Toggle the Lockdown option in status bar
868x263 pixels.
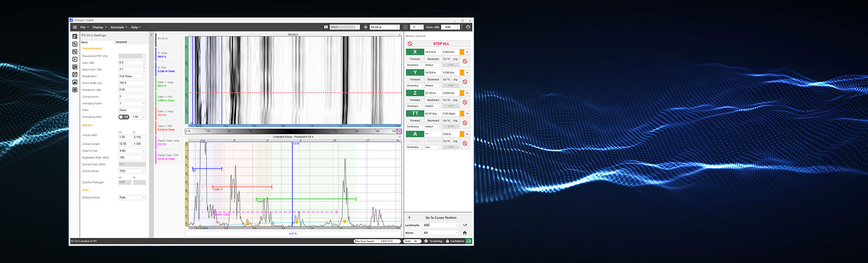[x=455, y=241]
